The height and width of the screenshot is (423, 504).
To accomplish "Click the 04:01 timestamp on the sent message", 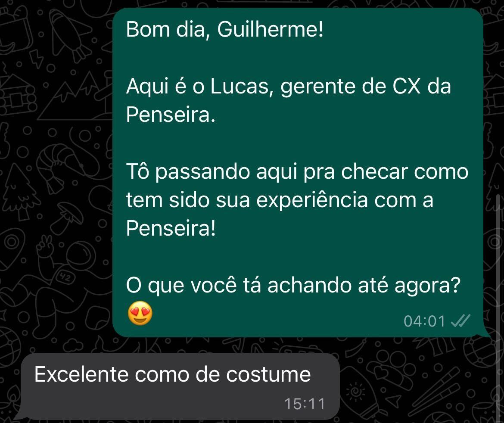I will point(425,321).
